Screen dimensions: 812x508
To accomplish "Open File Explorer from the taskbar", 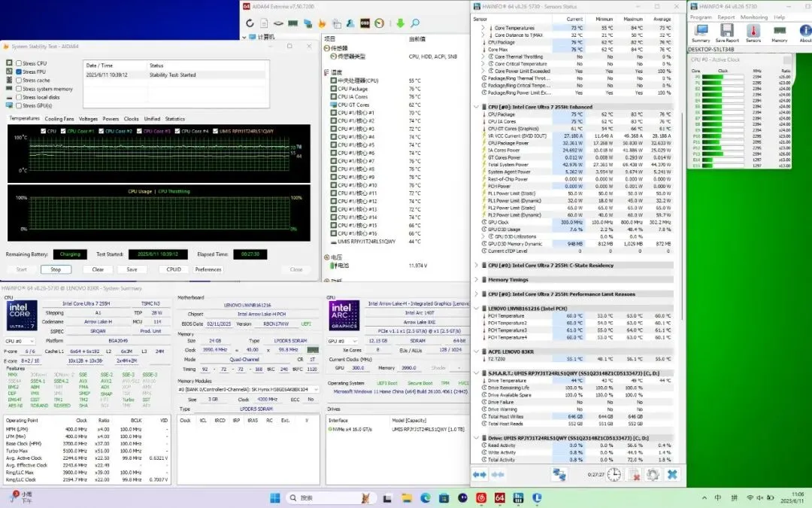I will point(407,498).
